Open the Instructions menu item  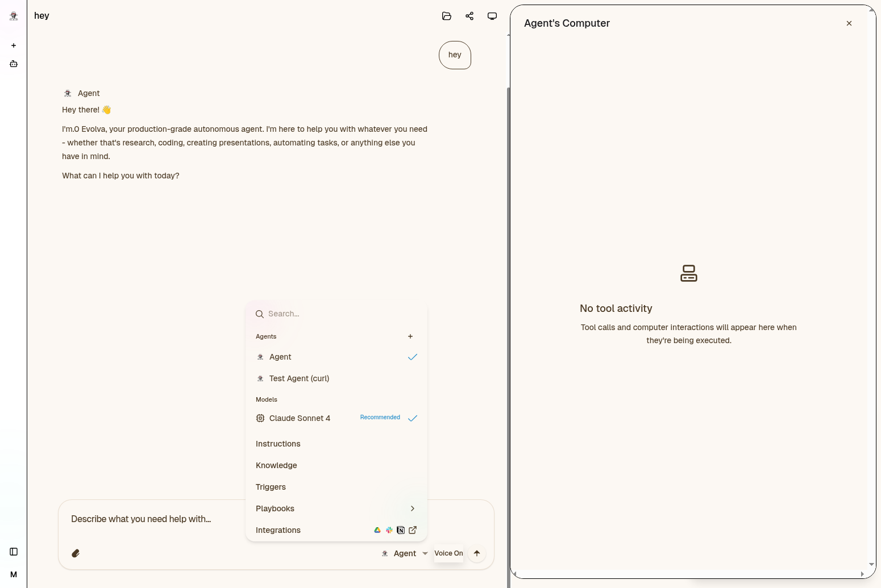tap(278, 444)
